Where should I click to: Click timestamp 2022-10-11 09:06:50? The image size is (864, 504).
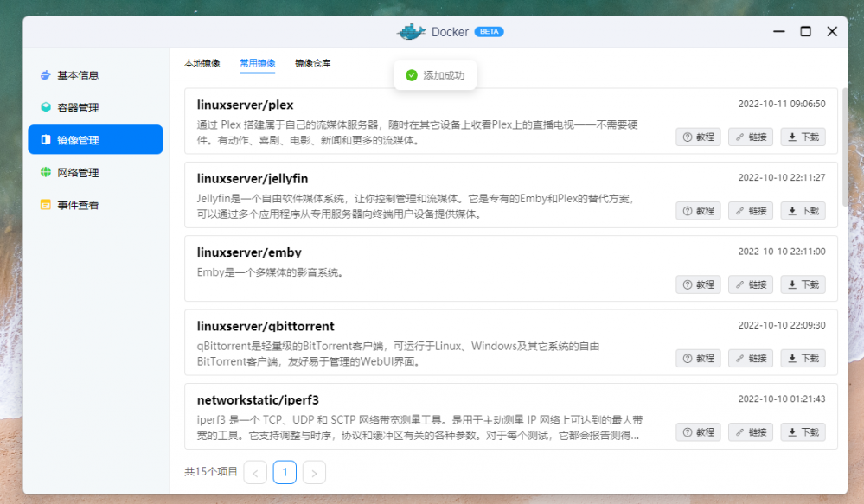(x=782, y=104)
